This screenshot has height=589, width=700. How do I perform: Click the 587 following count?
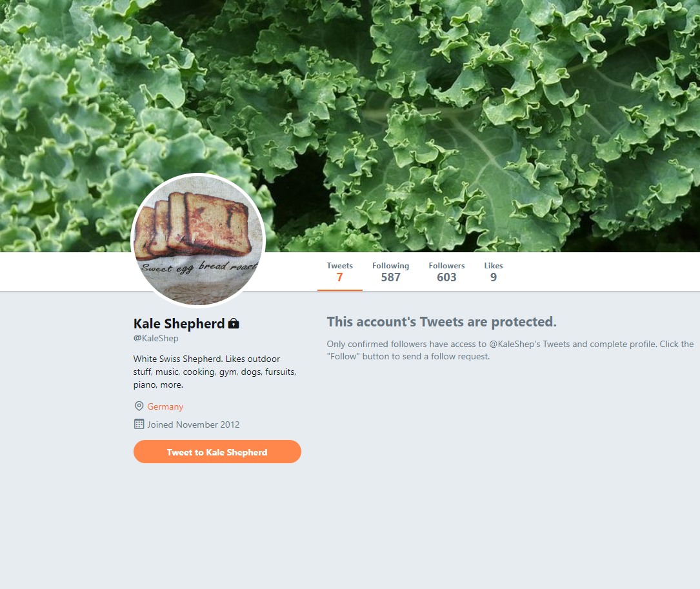390,277
